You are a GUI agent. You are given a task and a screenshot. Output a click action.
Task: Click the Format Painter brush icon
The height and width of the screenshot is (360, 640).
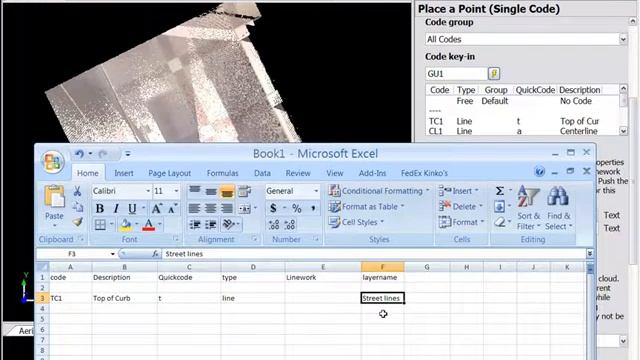77,222
